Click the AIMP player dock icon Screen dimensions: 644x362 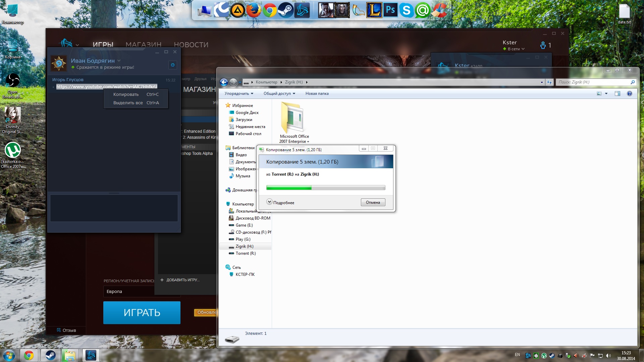pos(237,10)
